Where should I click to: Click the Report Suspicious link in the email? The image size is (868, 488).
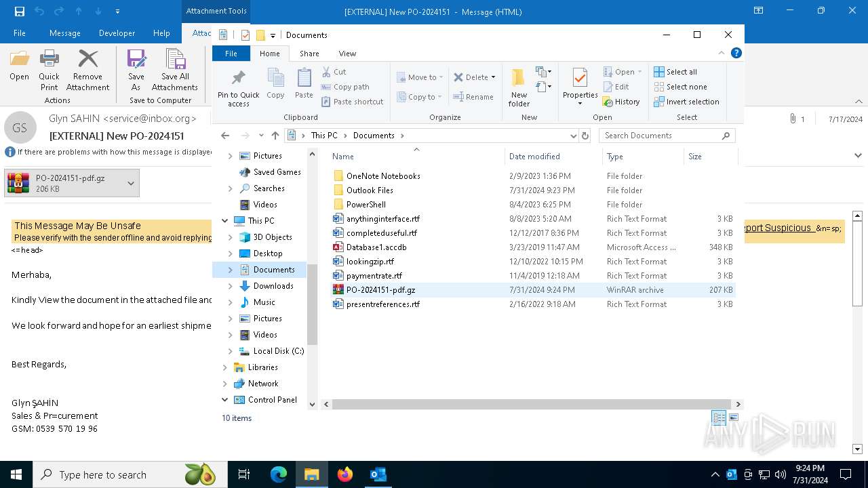tap(778, 228)
